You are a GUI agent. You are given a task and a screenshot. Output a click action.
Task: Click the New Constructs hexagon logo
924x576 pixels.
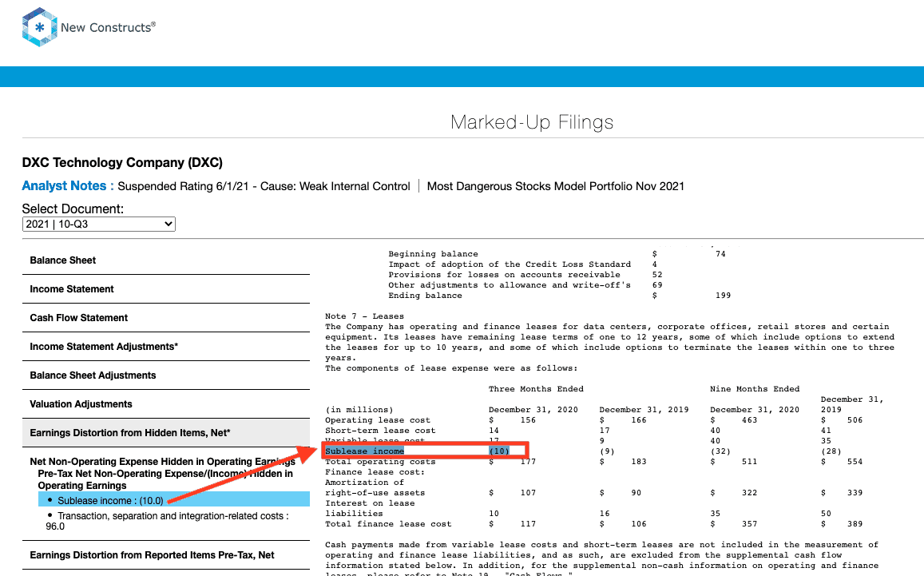[39, 27]
